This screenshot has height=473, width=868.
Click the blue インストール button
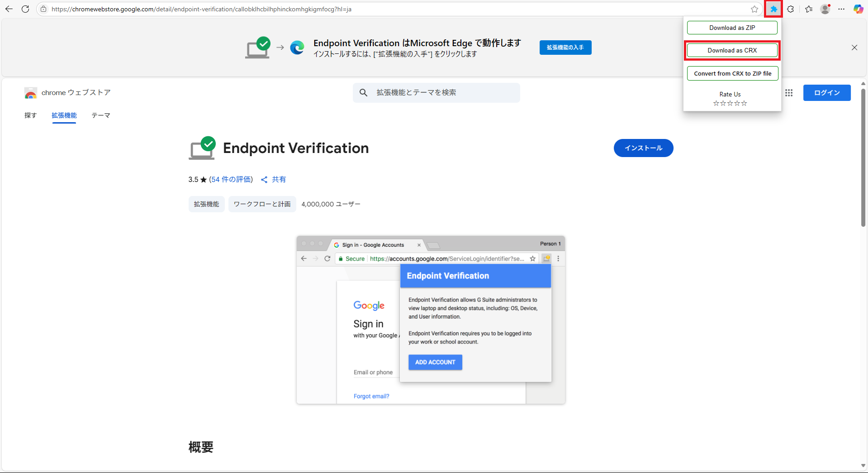(643, 148)
